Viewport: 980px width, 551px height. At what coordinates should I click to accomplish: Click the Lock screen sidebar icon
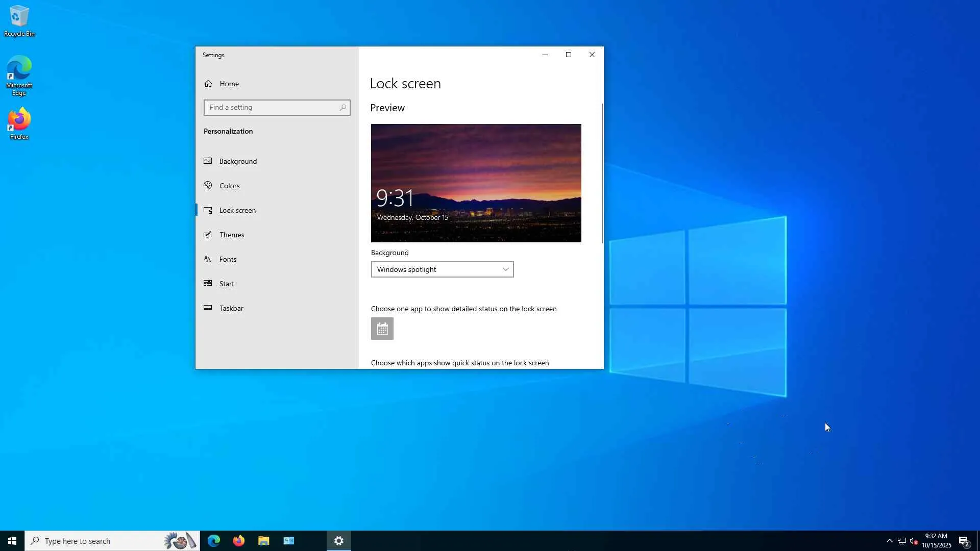(208, 210)
